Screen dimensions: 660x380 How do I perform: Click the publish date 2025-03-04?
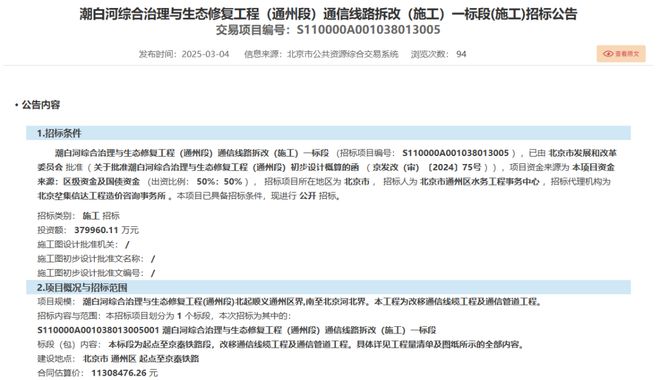tap(205, 54)
